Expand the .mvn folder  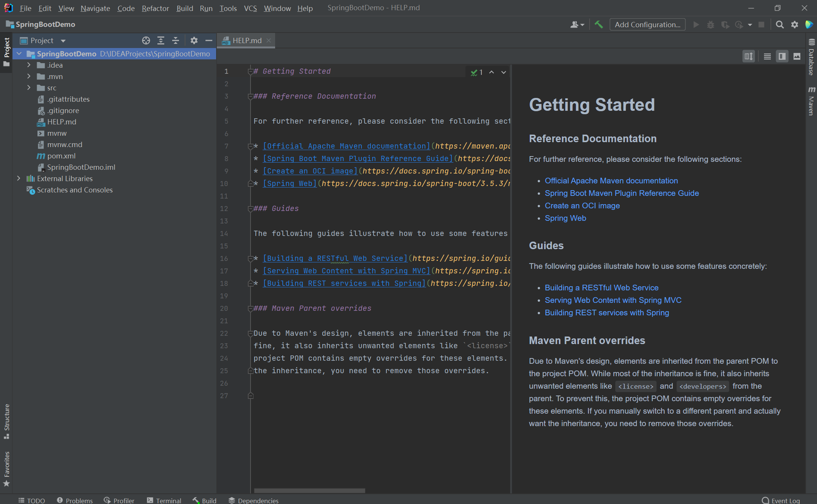point(29,76)
